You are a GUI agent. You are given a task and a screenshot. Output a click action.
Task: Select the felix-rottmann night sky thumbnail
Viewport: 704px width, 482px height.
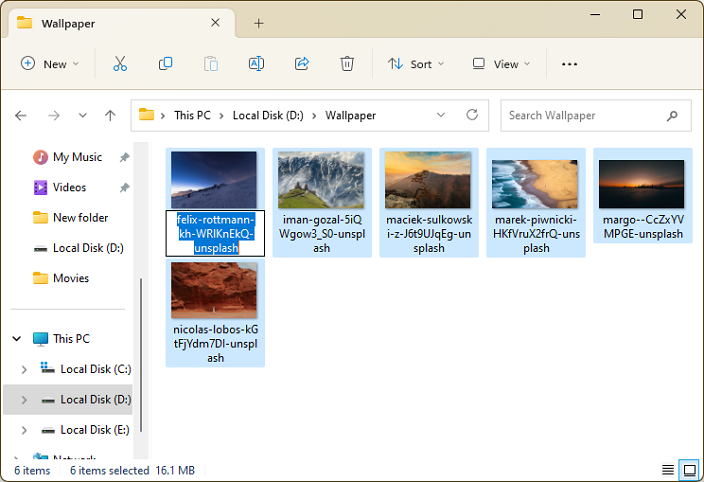tap(214, 180)
